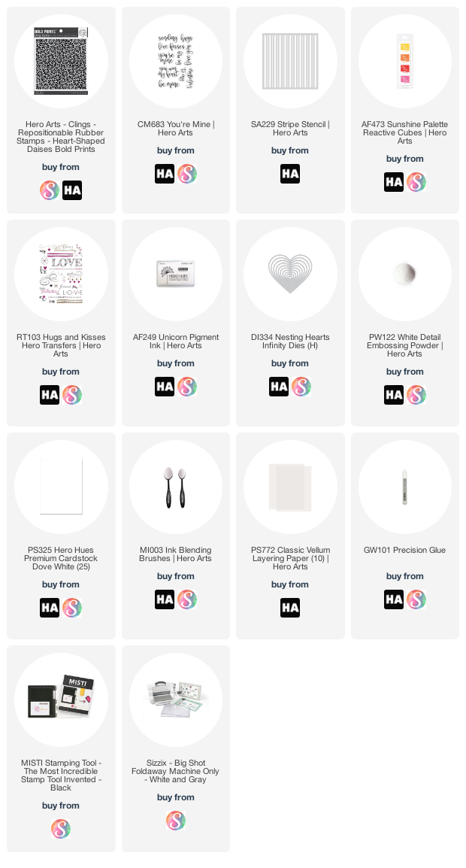Click Scrapbook.com icon under White Detail Embossing Powder

[x=416, y=395]
